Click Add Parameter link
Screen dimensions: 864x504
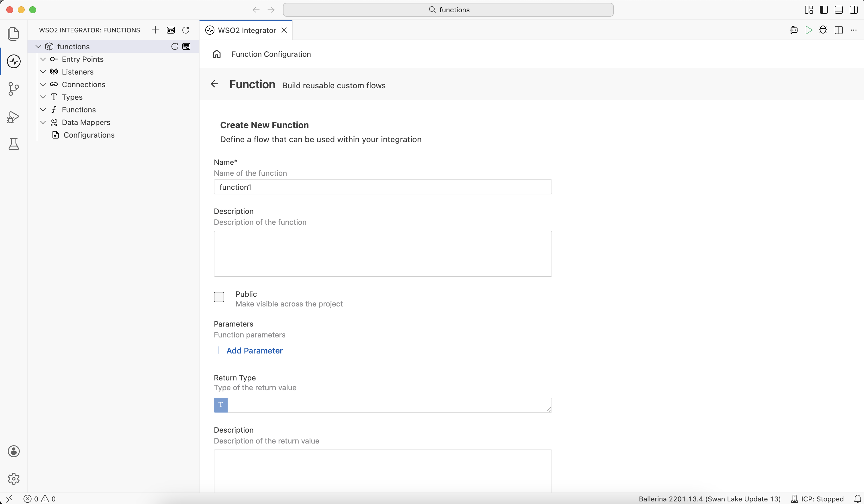point(249,350)
